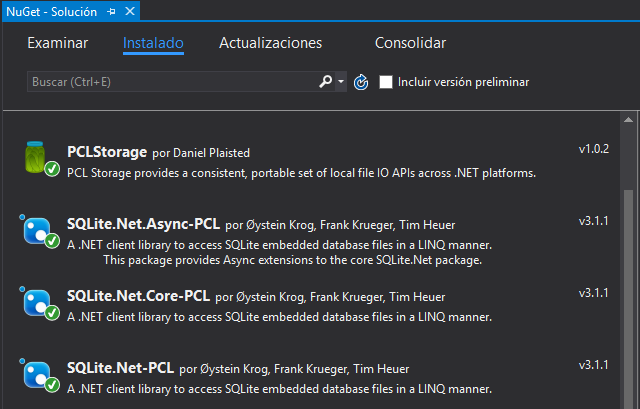Open the Actualizaciones tab
This screenshot has height=409, width=640.
[270, 43]
